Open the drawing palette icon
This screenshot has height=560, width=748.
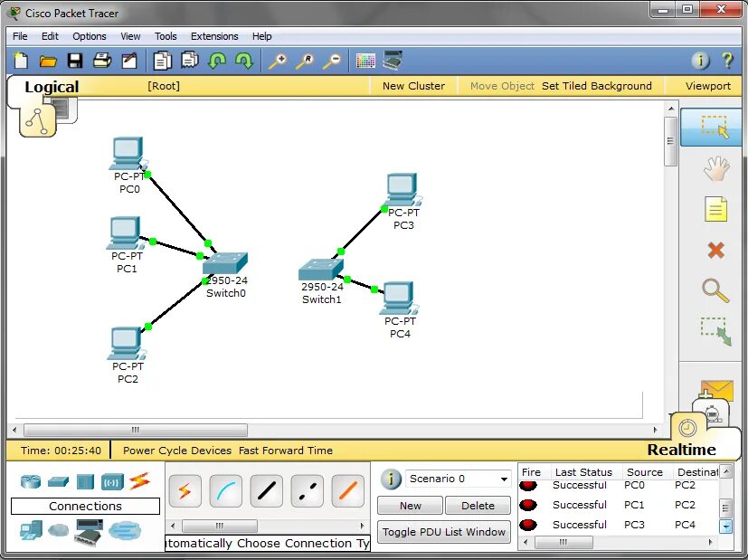click(x=365, y=61)
